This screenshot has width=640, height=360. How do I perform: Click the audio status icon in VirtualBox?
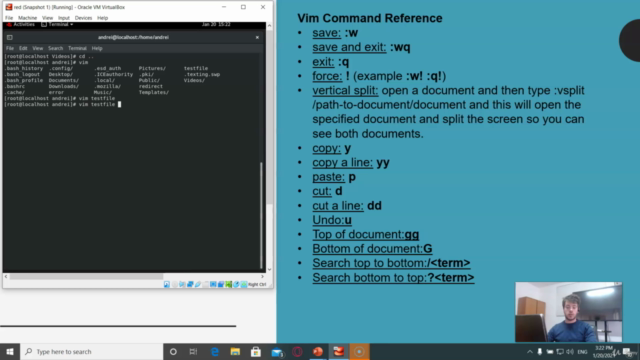coord(182,284)
